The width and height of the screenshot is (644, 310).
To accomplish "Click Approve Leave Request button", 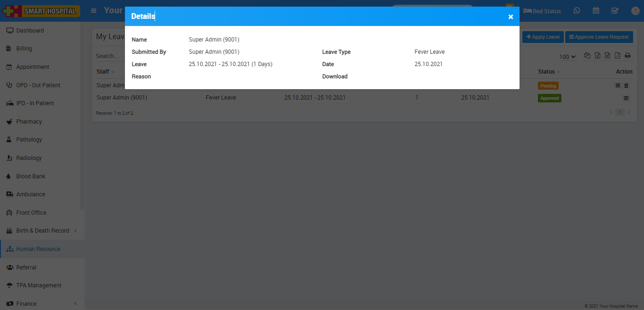I will 599,37.
